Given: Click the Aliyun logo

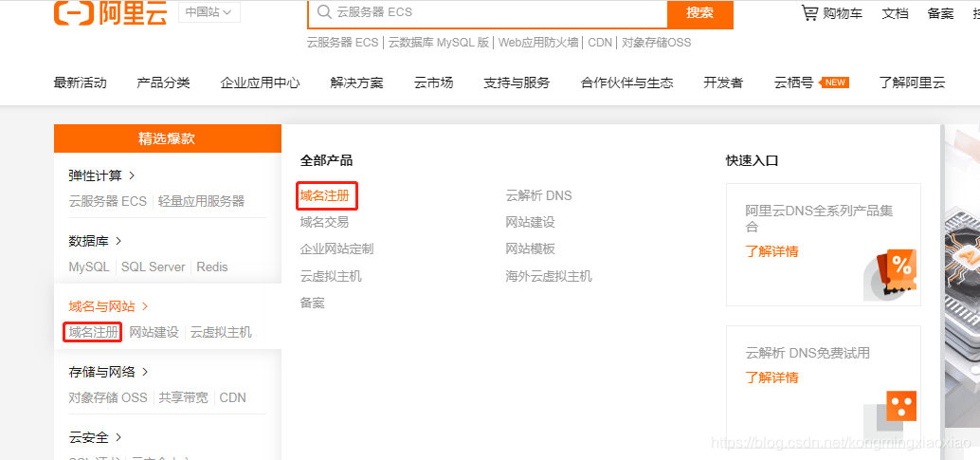Looking at the screenshot, I should 111,12.
